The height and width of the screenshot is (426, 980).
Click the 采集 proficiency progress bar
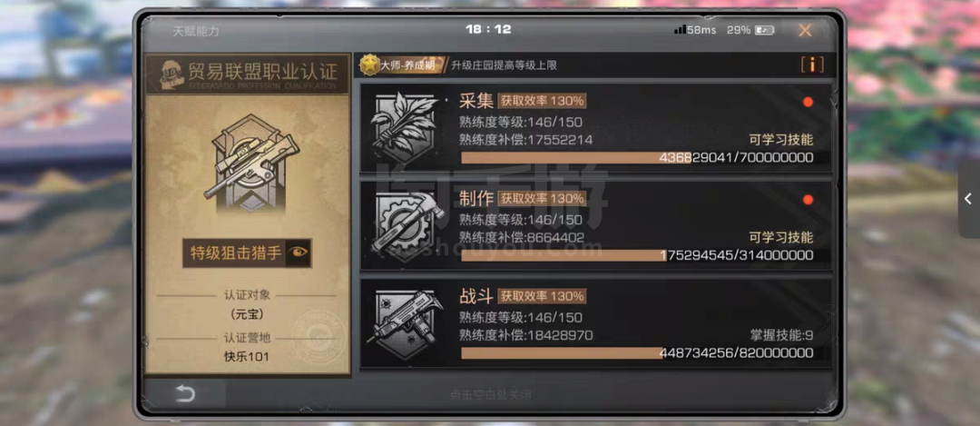(x=637, y=158)
